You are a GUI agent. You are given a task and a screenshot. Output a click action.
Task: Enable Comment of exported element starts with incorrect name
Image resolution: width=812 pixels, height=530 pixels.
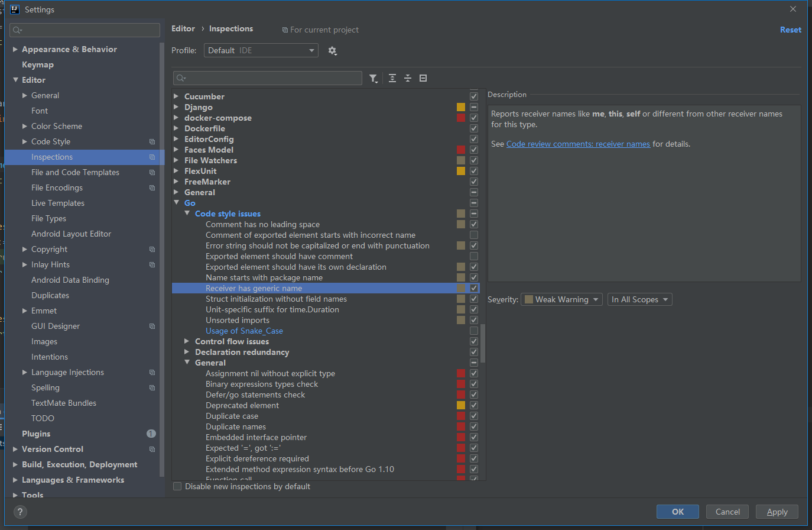[x=474, y=235]
